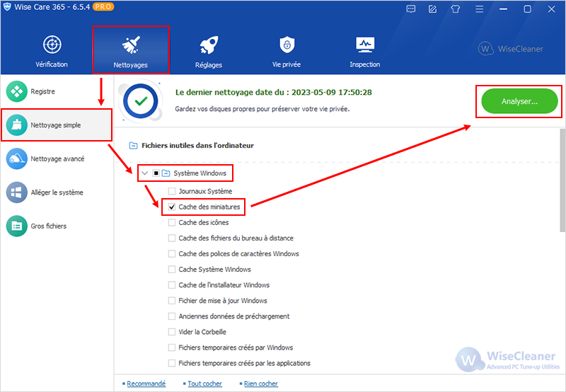Check Anciennes données de préchargement
The image size is (566, 392).
[172, 316]
